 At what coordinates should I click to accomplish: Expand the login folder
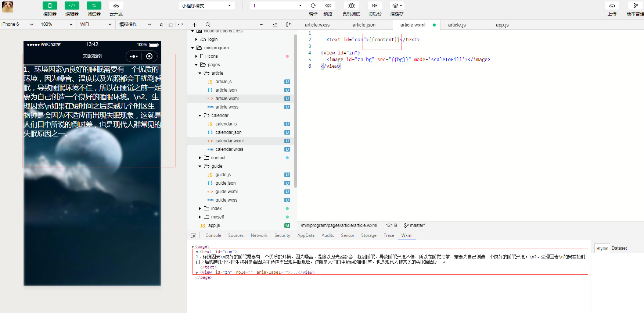click(196, 39)
